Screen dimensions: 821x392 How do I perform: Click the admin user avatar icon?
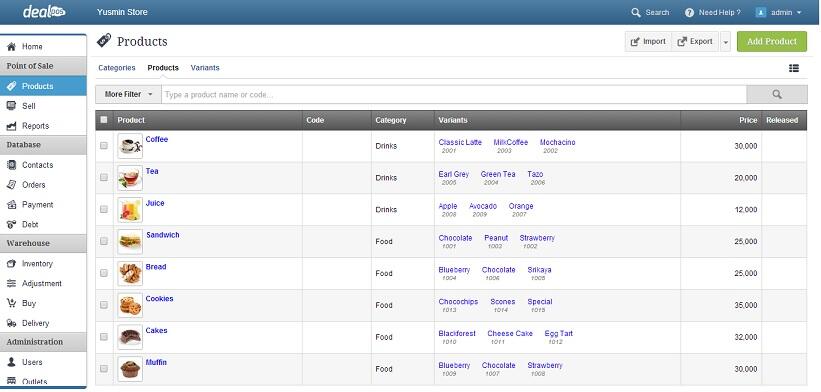coord(761,13)
